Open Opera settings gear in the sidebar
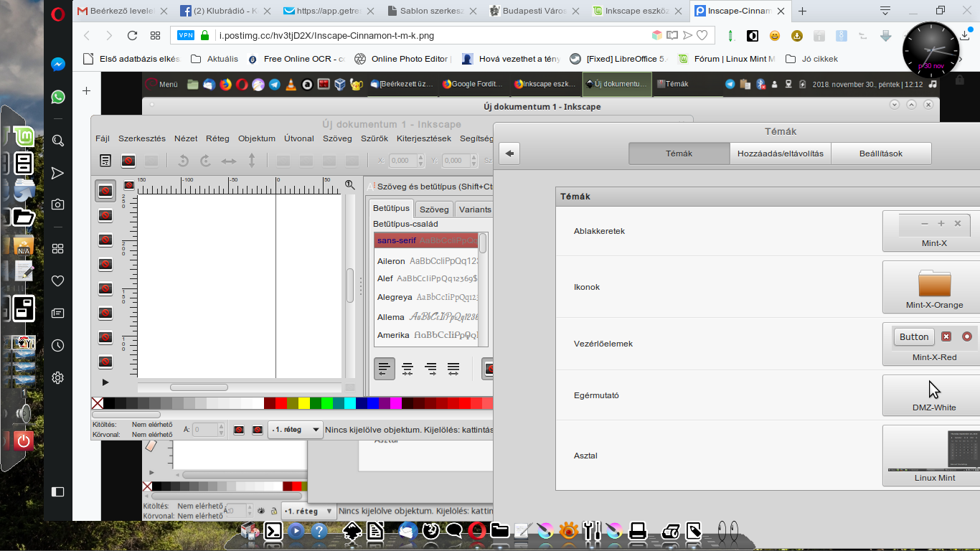 pos(58,377)
